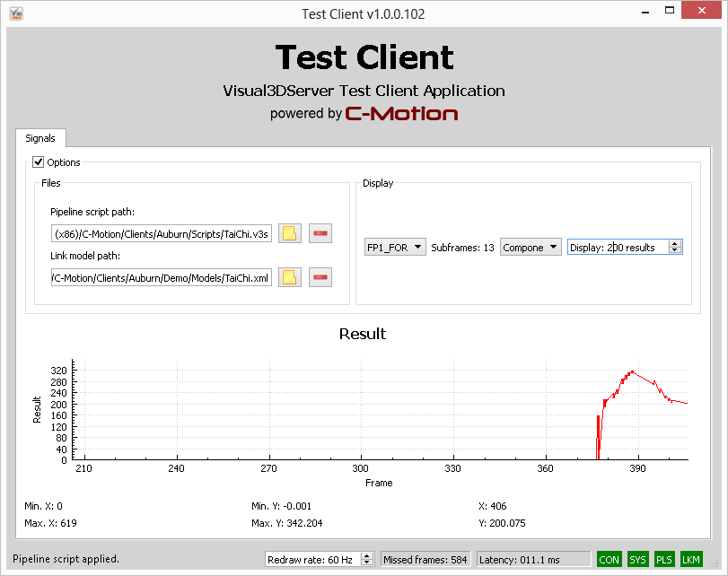Click the Min. X: 0 value
The width and height of the screenshot is (728, 576).
(44, 506)
